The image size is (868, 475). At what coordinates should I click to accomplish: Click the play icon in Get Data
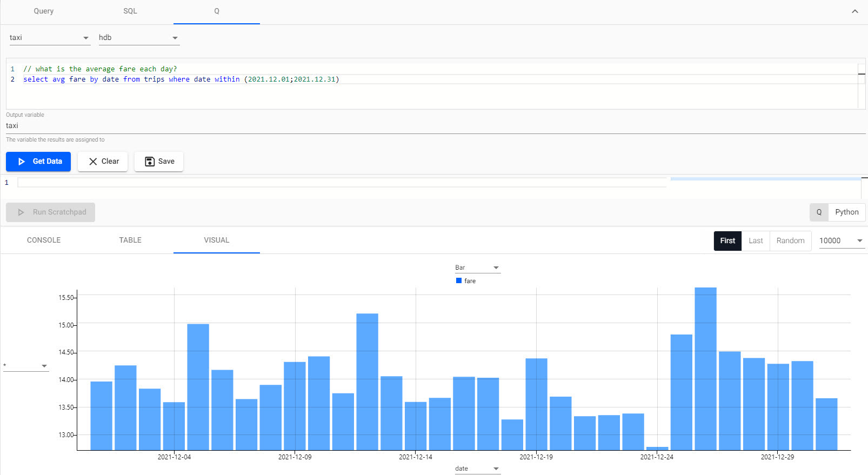pos(22,162)
